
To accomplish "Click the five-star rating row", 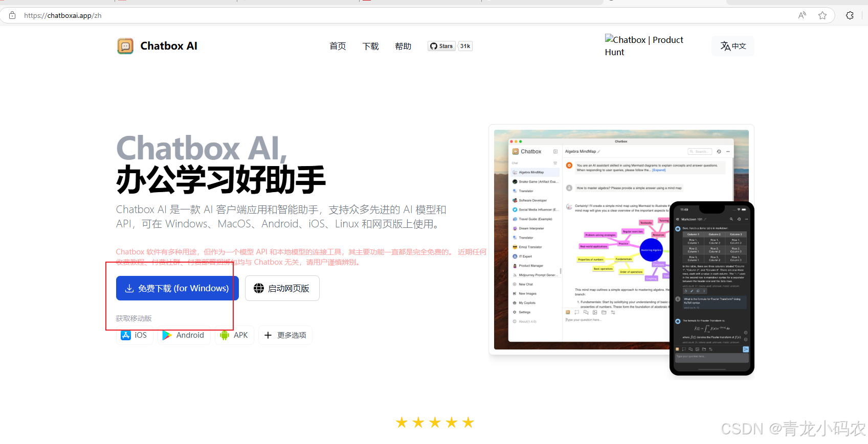I will 435,423.
